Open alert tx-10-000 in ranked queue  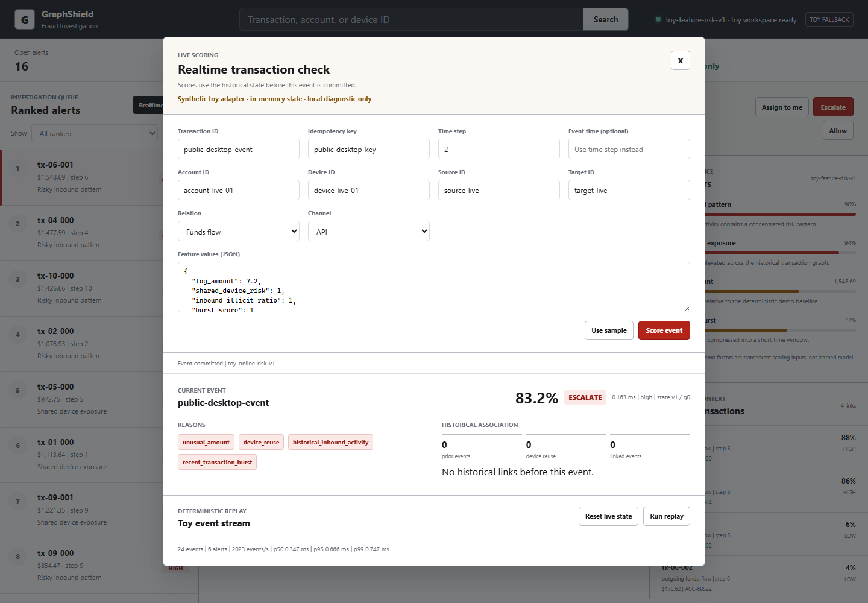[x=82, y=288]
